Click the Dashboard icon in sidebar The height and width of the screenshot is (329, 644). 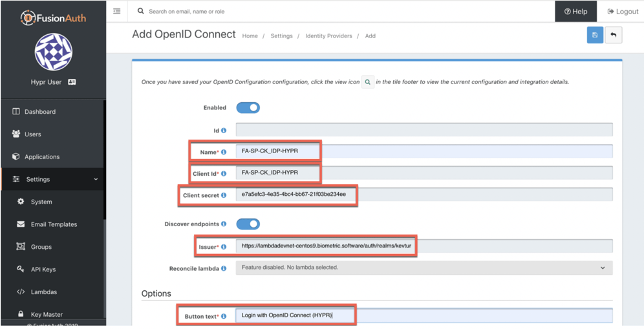coord(16,112)
